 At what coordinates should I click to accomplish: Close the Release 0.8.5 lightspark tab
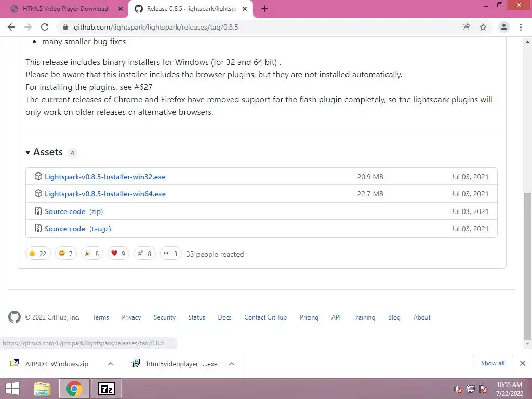click(x=245, y=9)
